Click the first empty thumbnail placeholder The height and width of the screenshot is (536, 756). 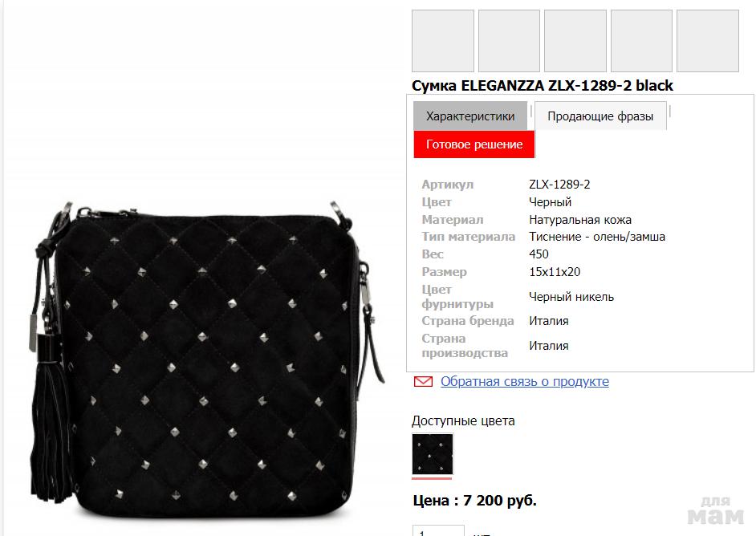(x=443, y=41)
